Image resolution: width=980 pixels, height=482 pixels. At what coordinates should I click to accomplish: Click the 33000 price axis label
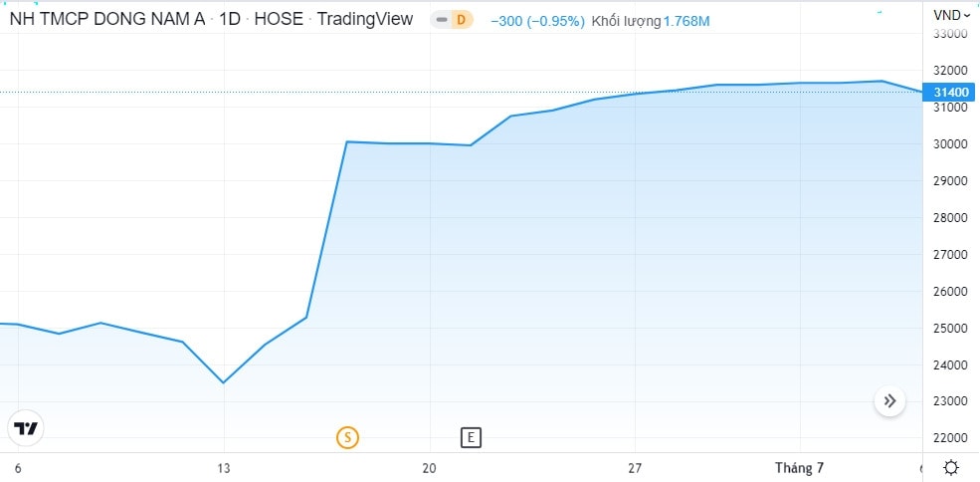[x=950, y=34]
